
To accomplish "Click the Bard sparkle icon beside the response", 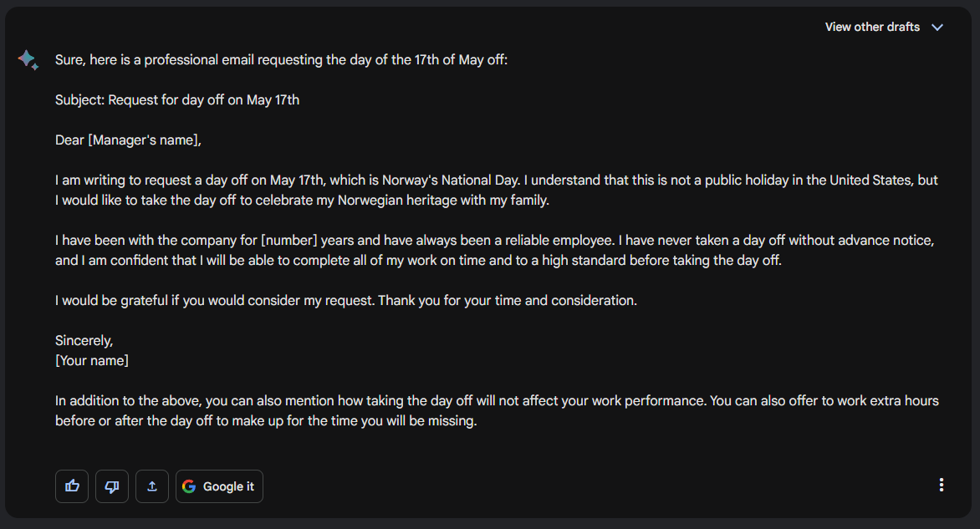I will (x=28, y=60).
